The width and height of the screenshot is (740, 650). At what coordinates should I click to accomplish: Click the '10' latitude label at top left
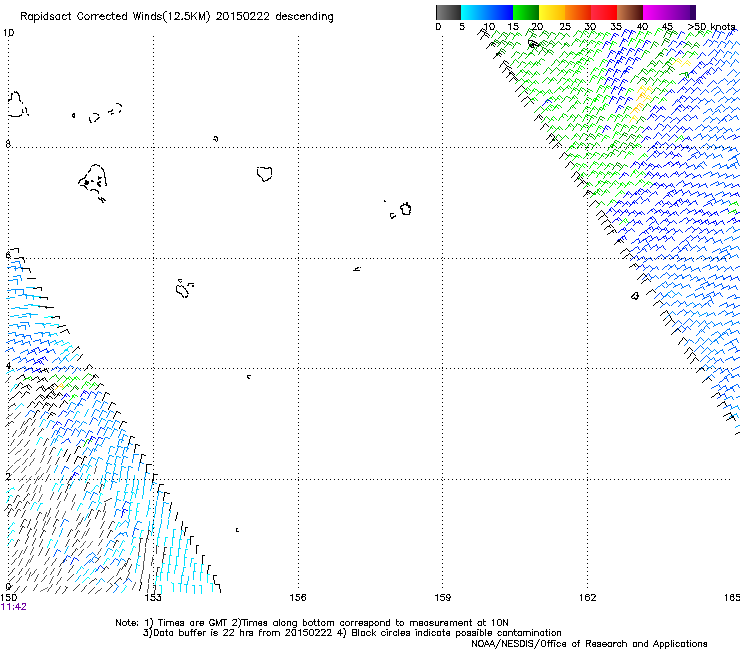point(8,33)
